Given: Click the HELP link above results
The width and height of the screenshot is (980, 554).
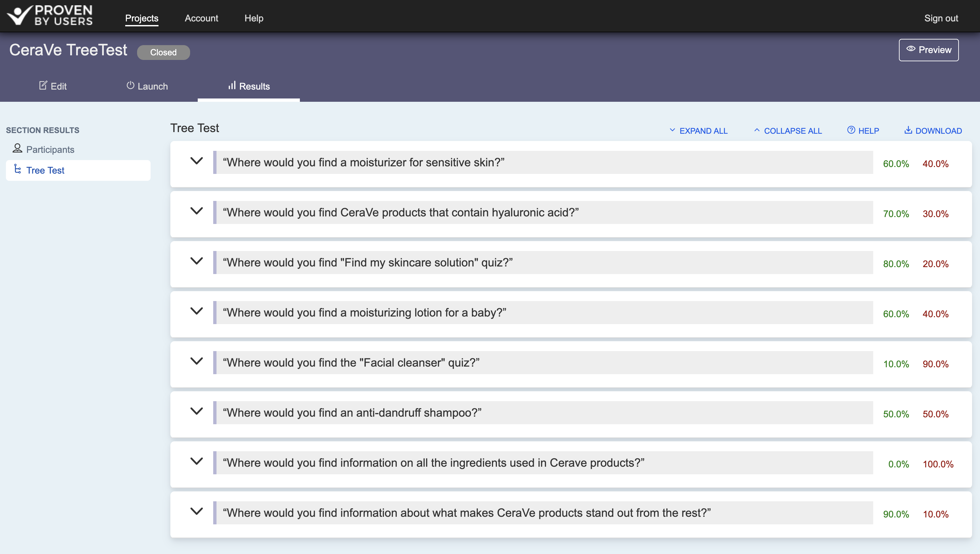Looking at the screenshot, I should click(863, 130).
